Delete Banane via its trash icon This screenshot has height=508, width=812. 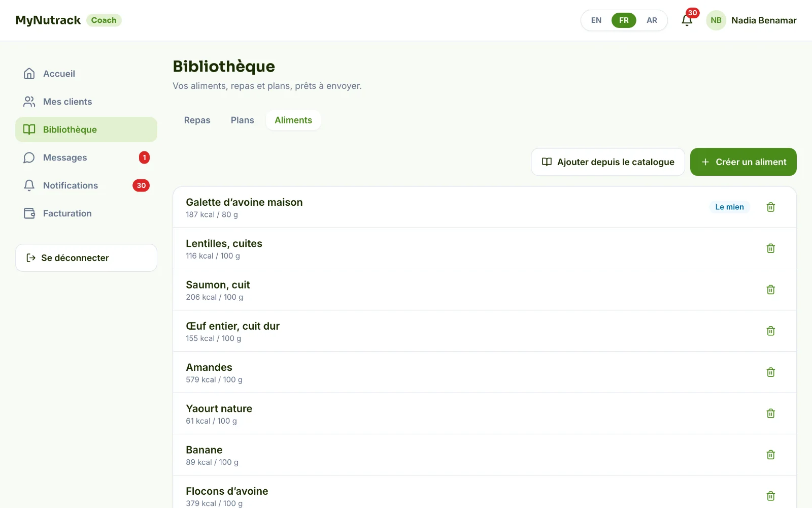tap(770, 455)
